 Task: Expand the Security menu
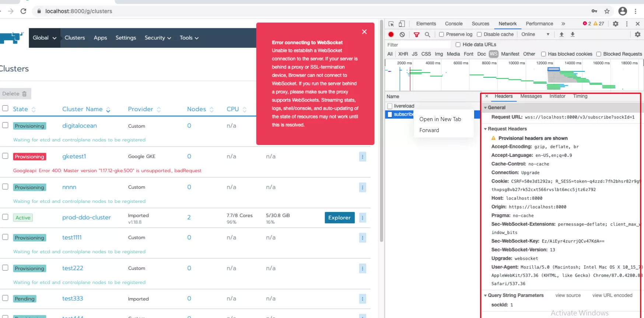158,38
